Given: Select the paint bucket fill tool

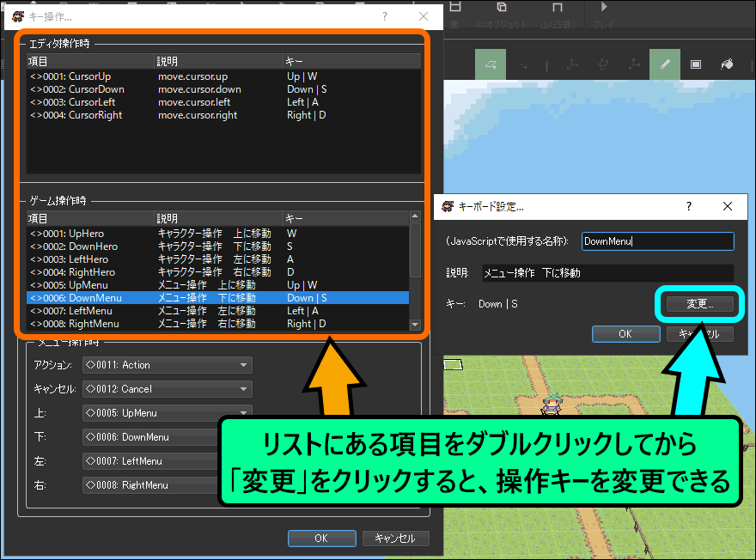Looking at the screenshot, I should [727, 64].
